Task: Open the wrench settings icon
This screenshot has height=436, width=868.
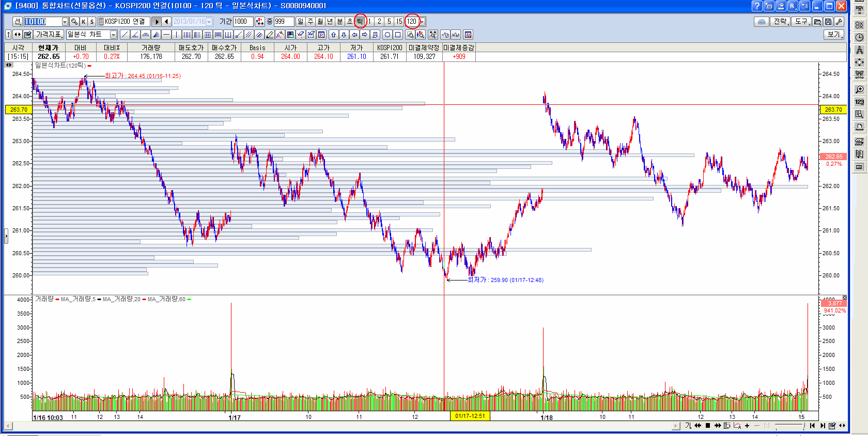Action: (x=839, y=22)
